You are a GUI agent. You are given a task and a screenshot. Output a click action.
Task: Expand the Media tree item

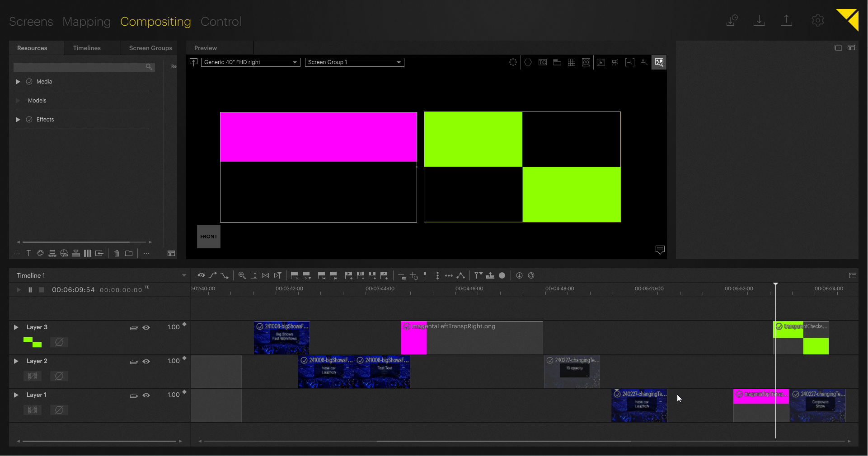click(18, 82)
